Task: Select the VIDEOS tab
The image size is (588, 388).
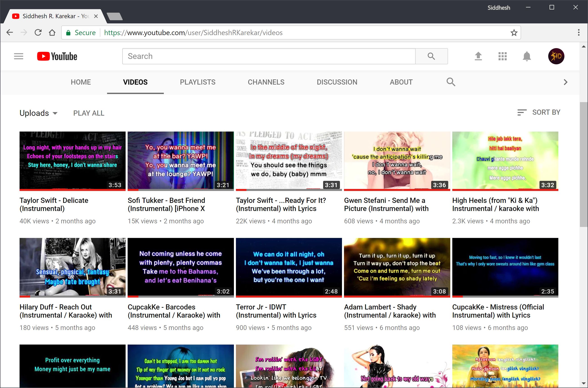Action: point(135,82)
